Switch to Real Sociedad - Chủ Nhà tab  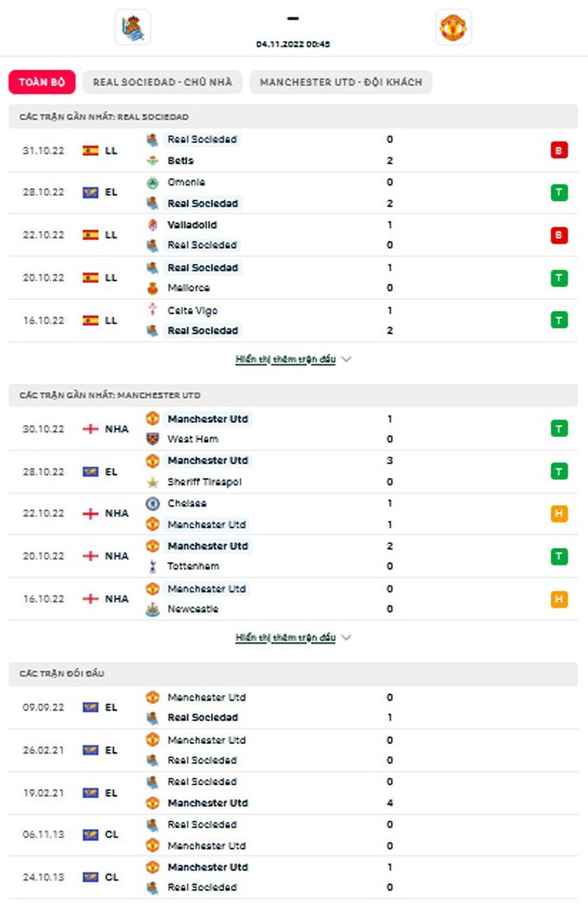click(162, 82)
